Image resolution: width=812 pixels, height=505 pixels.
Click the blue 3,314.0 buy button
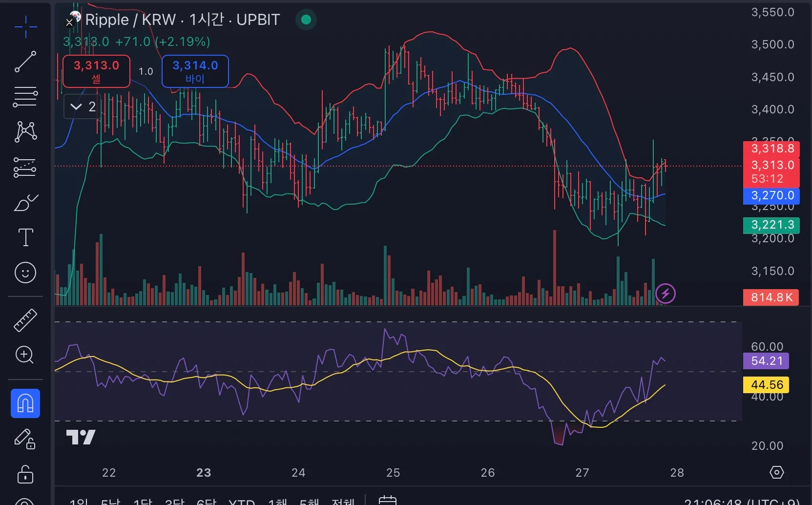click(195, 71)
